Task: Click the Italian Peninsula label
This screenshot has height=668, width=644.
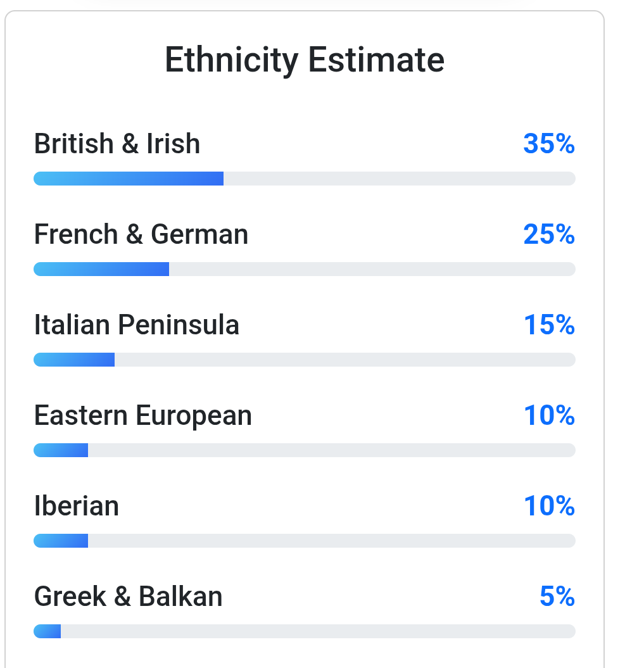Action: tap(136, 325)
